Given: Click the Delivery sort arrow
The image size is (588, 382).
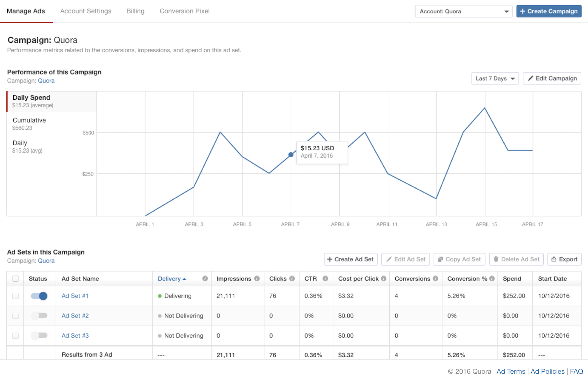Looking at the screenshot, I should [184, 279].
